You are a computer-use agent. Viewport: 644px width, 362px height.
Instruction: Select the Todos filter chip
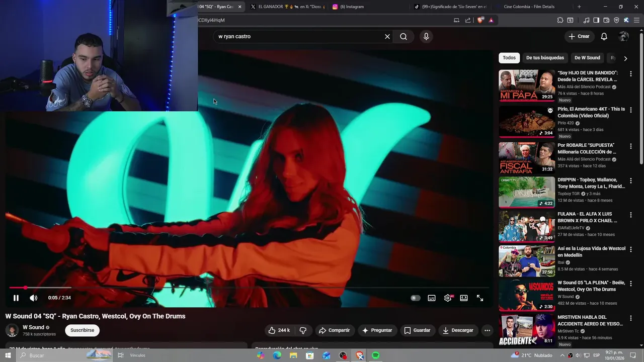(509, 58)
